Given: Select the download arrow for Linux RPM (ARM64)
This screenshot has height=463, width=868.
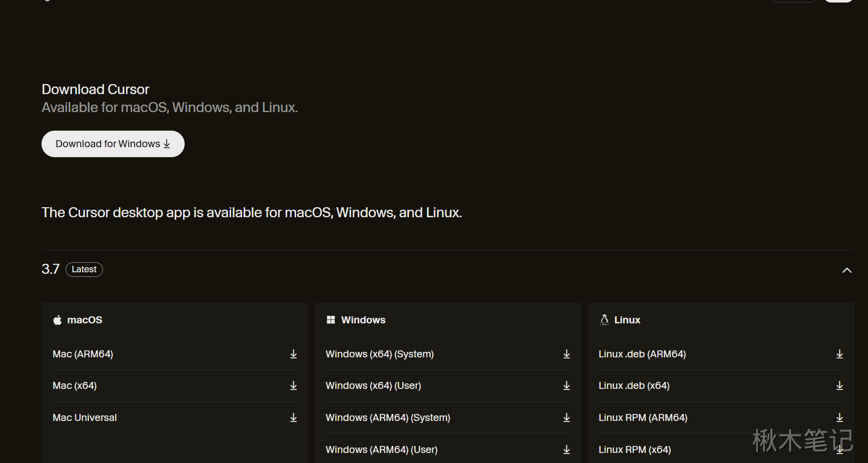Looking at the screenshot, I should (x=840, y=418).
